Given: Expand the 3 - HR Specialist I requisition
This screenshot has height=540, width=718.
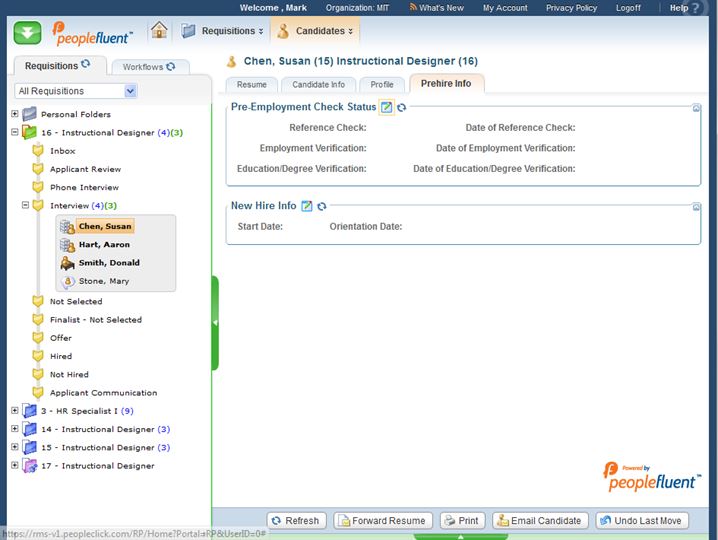Looking at the screenshot, I should coord(15,411).
